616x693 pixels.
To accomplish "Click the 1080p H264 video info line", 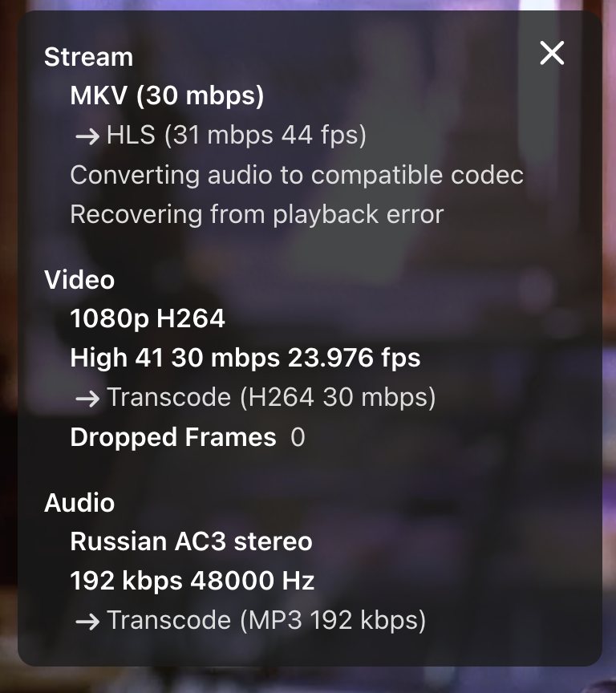I will click(147, 318).
